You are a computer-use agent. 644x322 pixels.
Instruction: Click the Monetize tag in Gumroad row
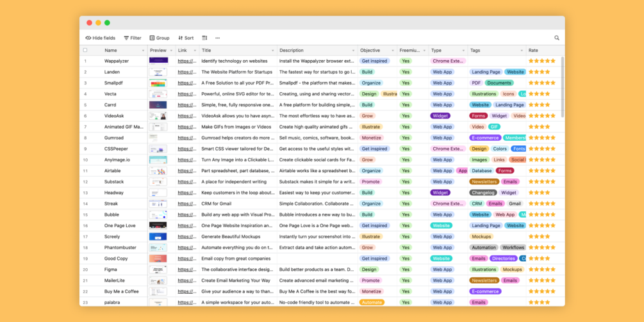[x=371, y=138]
